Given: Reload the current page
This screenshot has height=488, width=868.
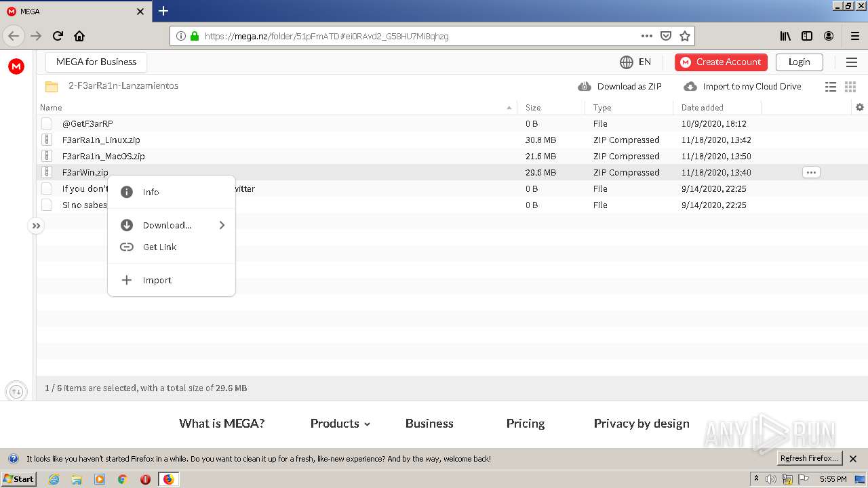Looking at the screenshot, I should click(x=58, y=36).
